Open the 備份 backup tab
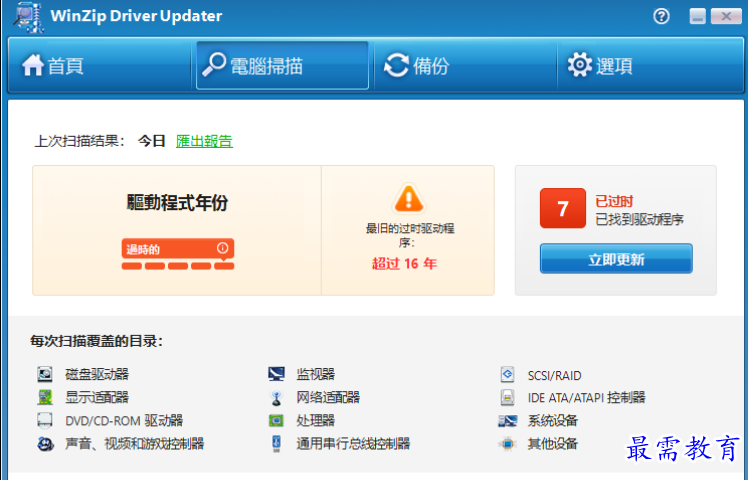 pyautogui.click(x=465, y=65)
